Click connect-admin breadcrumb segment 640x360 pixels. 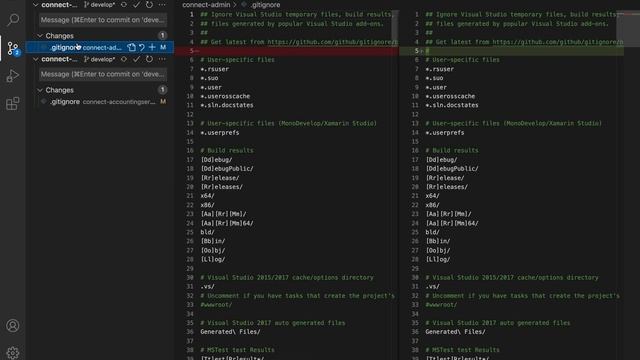pos(206,4)
